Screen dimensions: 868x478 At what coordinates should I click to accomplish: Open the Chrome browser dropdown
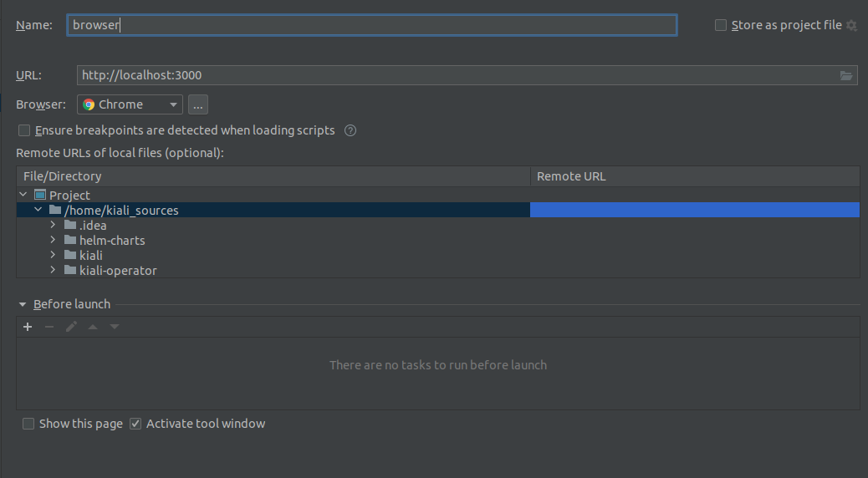pos(130,104)
